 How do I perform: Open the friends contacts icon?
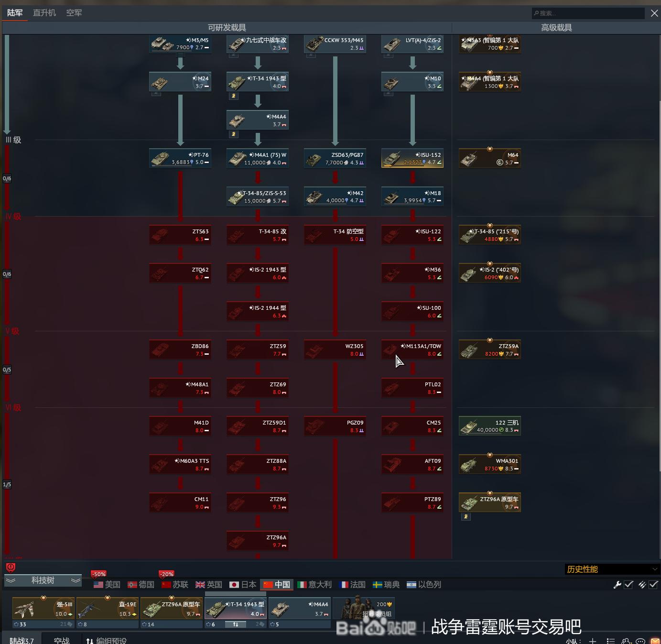point(626,641)
